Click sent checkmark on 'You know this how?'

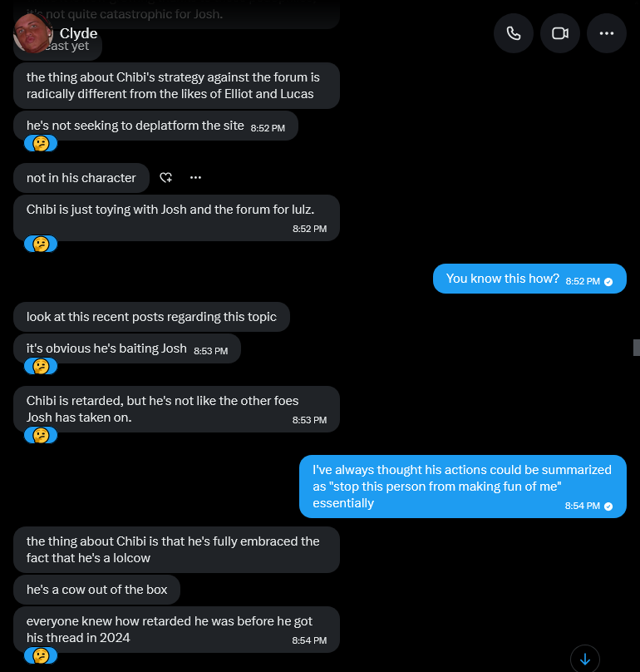608,282
